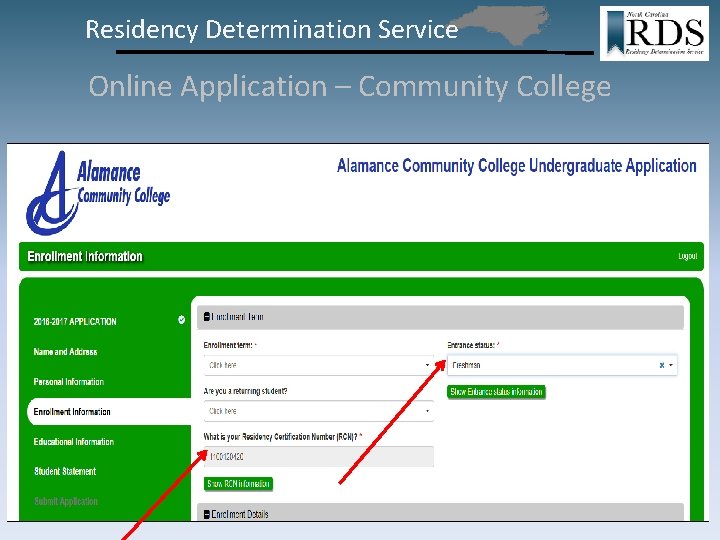Screen dimensions: 720x540
Task: Go to Name and Address section
Action: pyautogui.click(x=65, y=352)
